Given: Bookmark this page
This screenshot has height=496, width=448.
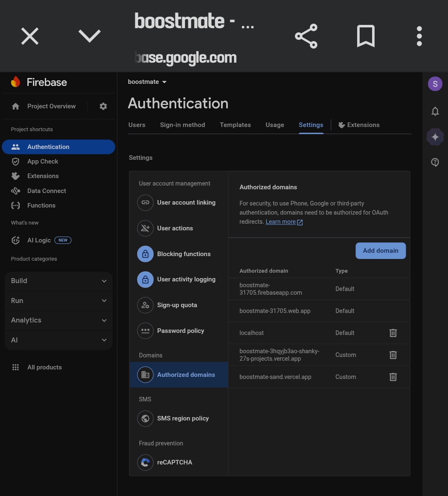Looking at the screenshot, I should (x=366, y=36).
